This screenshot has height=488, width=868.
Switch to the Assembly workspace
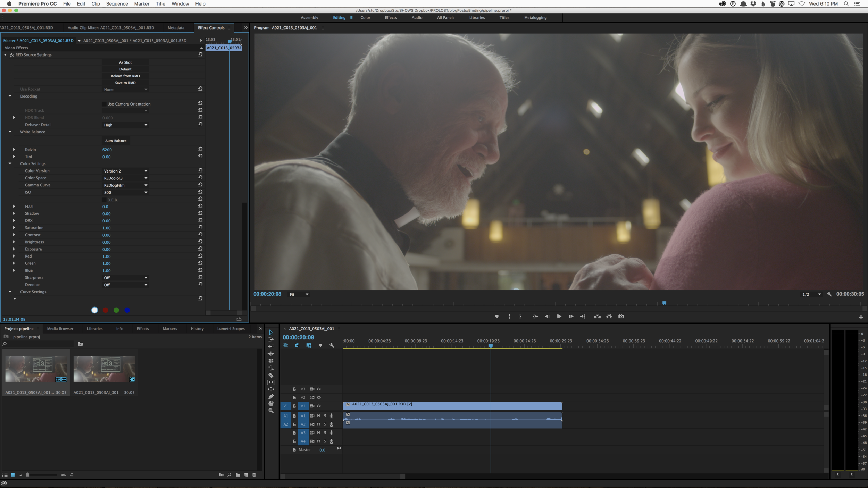tap(309, 18)
